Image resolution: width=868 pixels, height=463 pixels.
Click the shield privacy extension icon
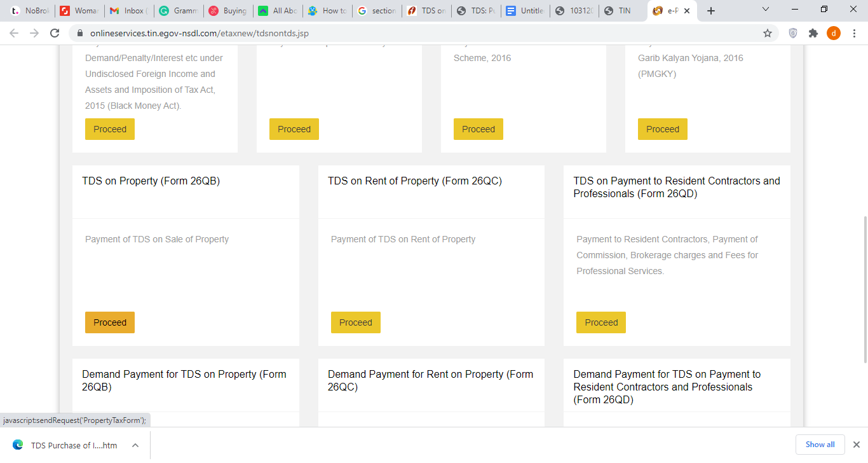pos(792,33)
